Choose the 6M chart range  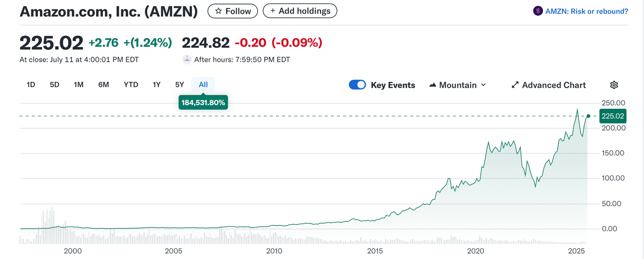[x=103, y=85]
